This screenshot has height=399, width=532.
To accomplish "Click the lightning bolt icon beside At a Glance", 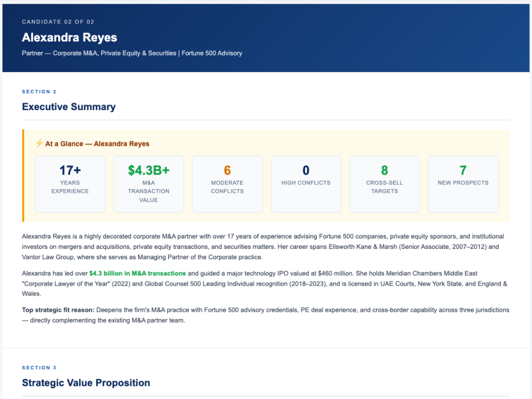I will tap(39, 143).
